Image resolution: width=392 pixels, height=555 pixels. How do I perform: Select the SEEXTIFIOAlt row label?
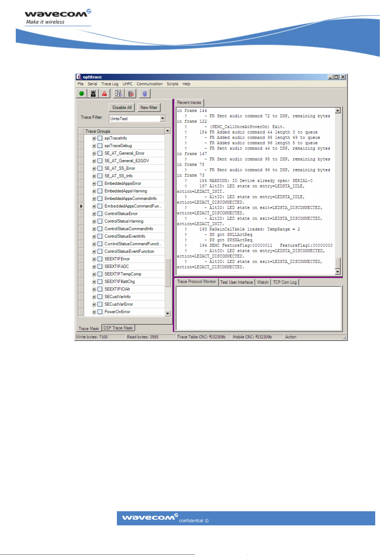(117, 289)
